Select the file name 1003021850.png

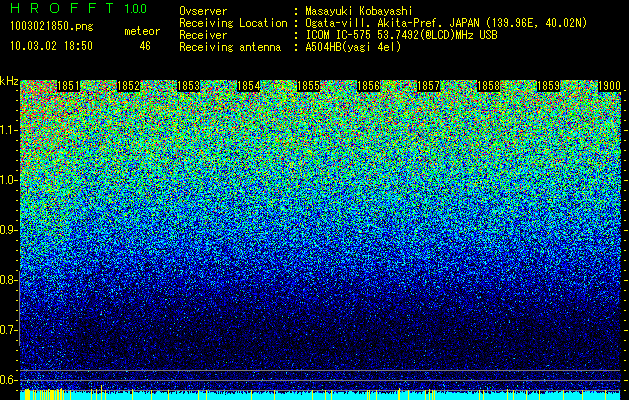coord(52,26)
